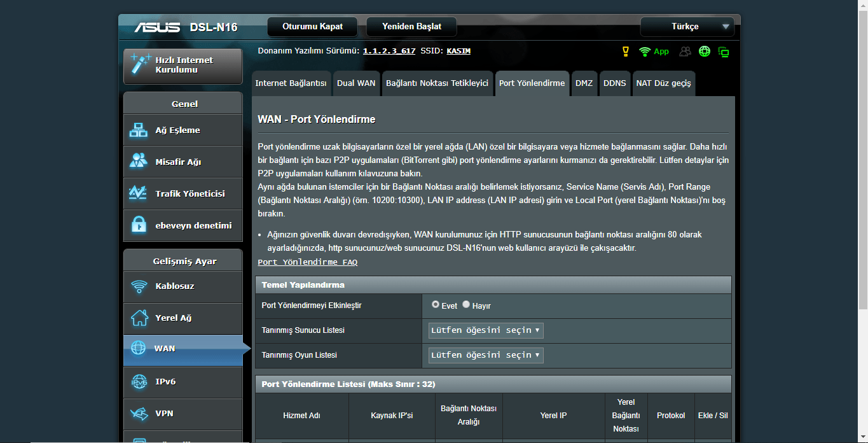Click the ASUS logo in header
Viewport: 868px width, 443px height.
tap(158, 27)
